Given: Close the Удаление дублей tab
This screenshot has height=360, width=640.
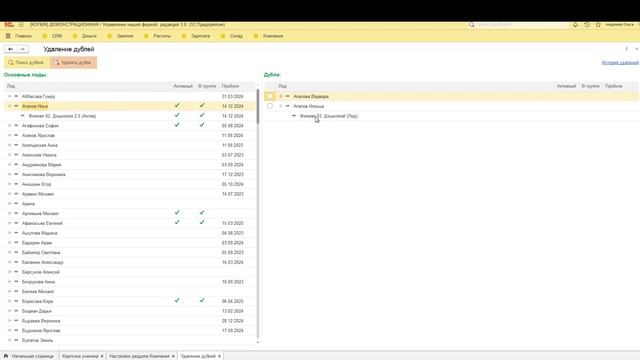Looking at the screenshot, I should pyautogui.click(x=219, y=356).
